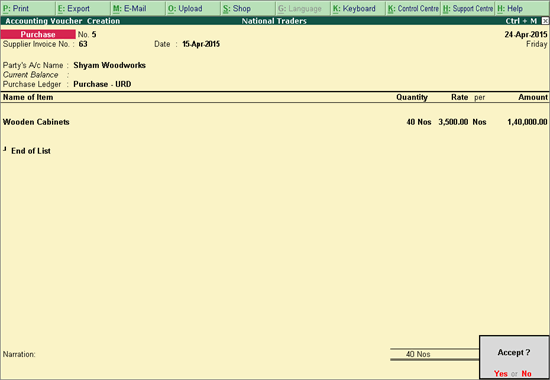This screenshot has height=380, width=550.
Task: Click the Keyboard button
Action: pos(358,8)
